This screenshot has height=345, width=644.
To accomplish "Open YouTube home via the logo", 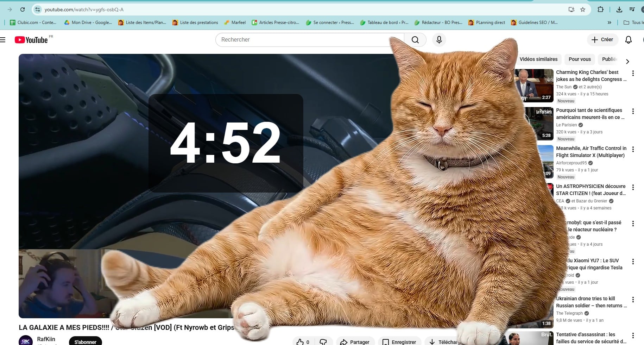I will (31, 39).
